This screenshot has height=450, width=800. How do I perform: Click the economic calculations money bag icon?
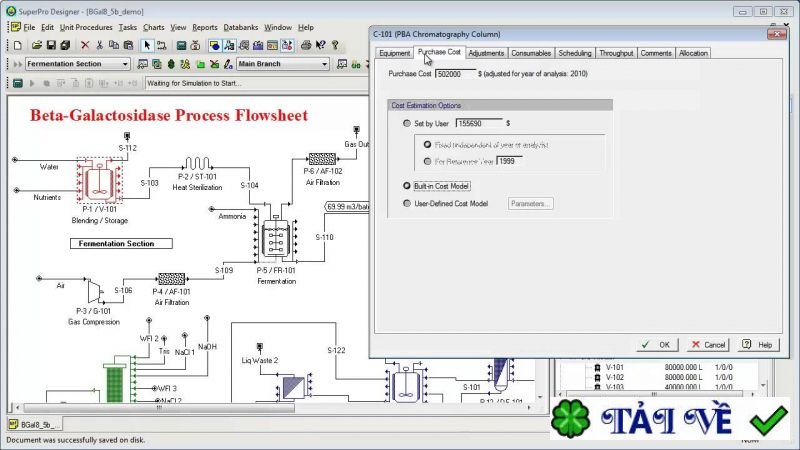pyautogui.click(x=195, y=45)
